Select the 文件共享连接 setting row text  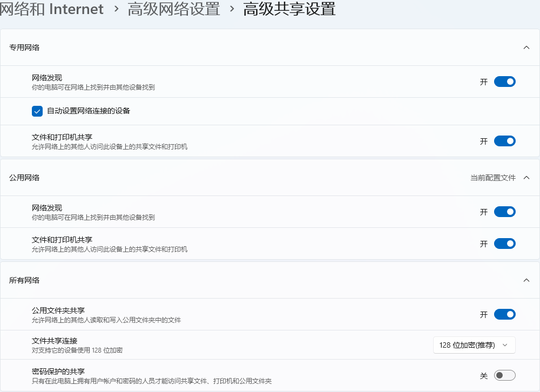pyautogui.click(x=55, y=341)
